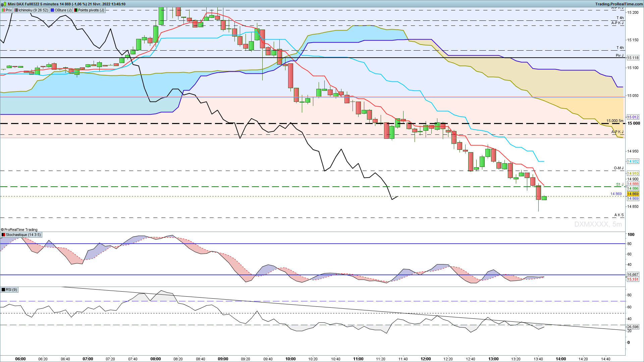This screenshot has width=644, height=362.
Task: Click the red 14 888 price tag
Action: pos(633,184)
